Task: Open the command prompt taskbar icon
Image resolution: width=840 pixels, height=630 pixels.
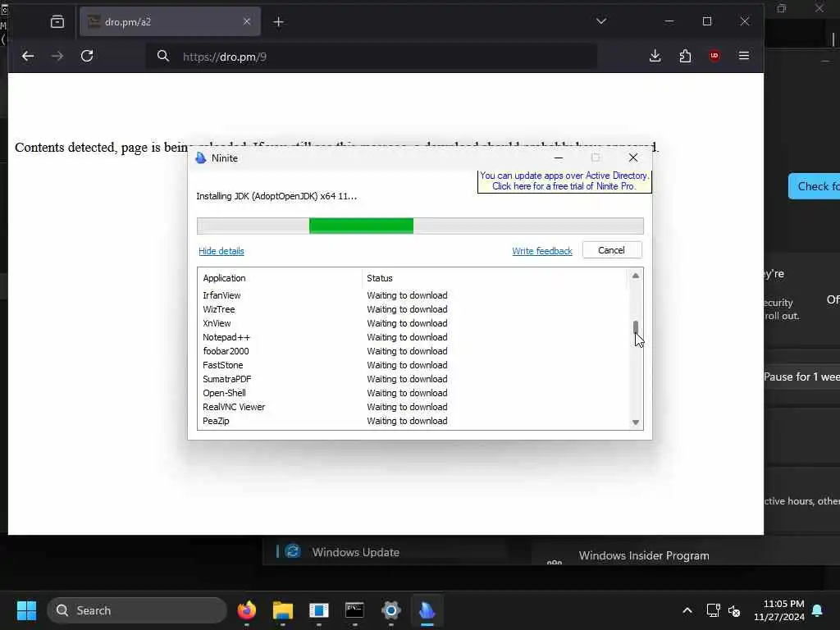Action: click(354, 610)
